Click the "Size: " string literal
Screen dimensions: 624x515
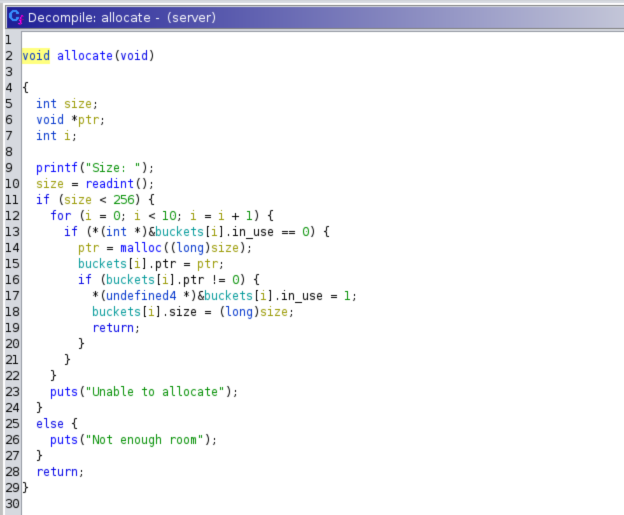click(x=123, y=168)
